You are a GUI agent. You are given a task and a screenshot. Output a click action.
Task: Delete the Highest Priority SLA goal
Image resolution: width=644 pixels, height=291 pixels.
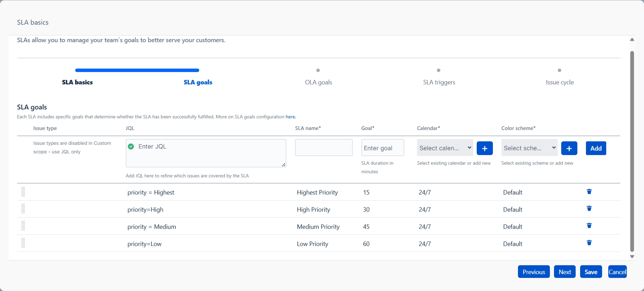coord(589,192)
